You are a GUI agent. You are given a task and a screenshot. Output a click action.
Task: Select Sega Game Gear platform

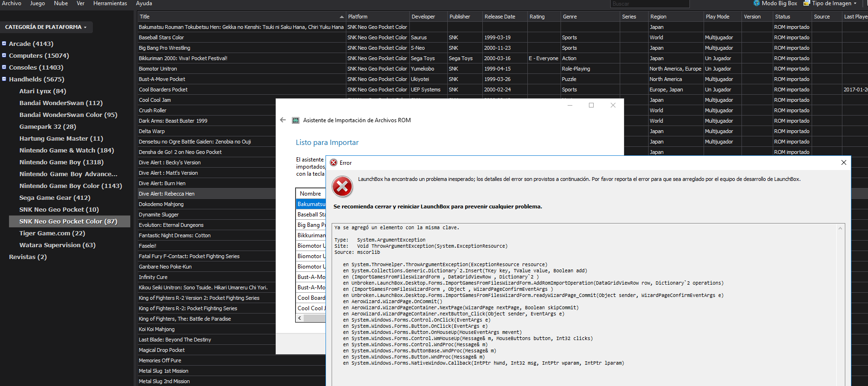pyautogui.click(x=54, y=197)
